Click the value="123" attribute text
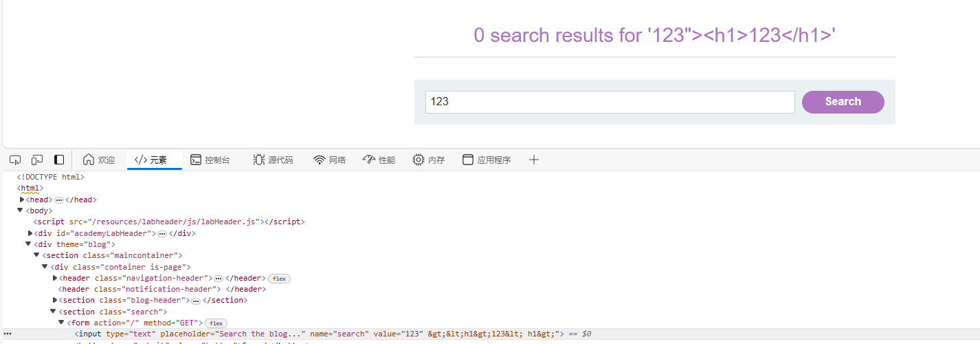Viewport: 980px width, 344px height. 398,334
